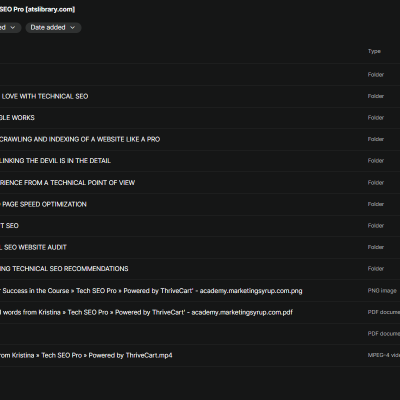Image resolution: width=400 pixels, height=400 pixels.
Task: Click the "PNG image" type cell
Action: 382,291
